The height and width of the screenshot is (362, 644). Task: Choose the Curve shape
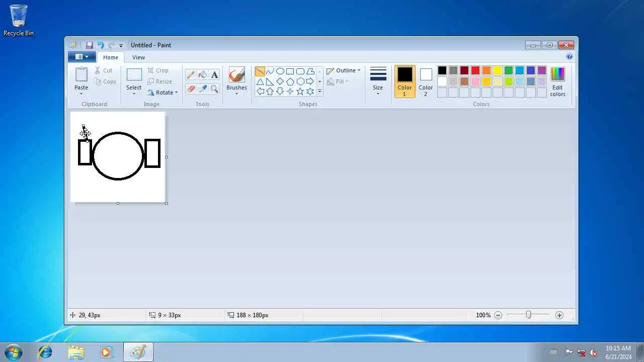click(x=270, y=71)
